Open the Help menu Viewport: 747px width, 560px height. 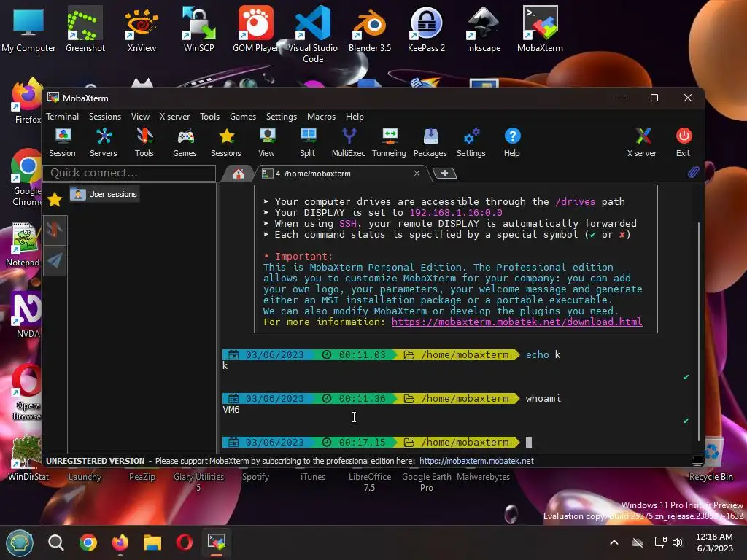(355, 117)
